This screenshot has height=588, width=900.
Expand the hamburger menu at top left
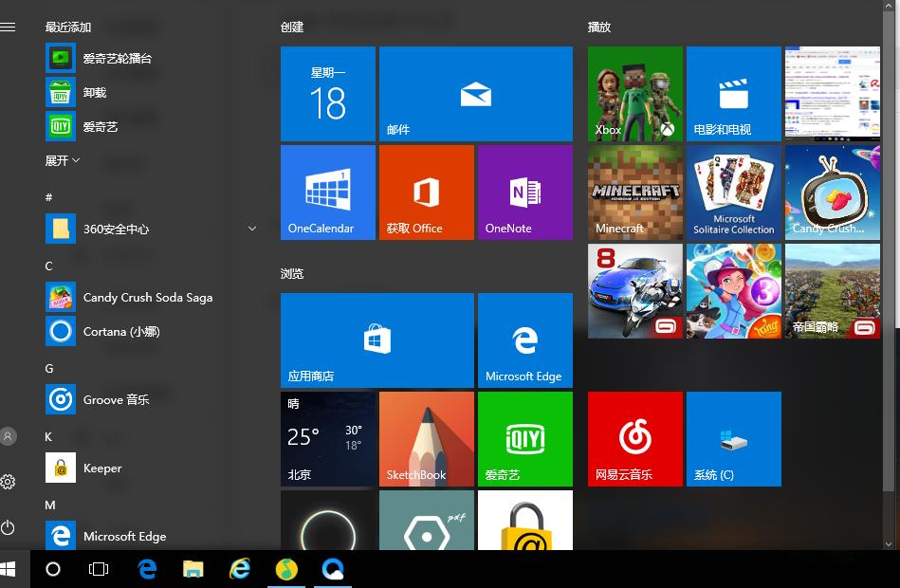[x=9, y=28]
